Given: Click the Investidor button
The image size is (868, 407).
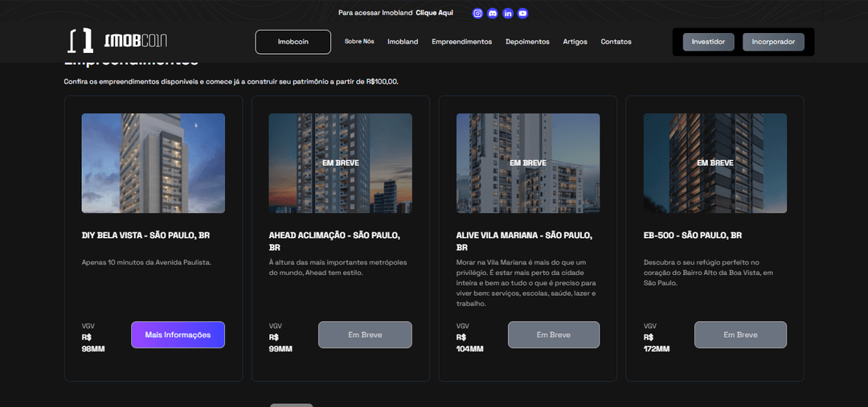Looking at the screenshot, I should pos(708,42).
